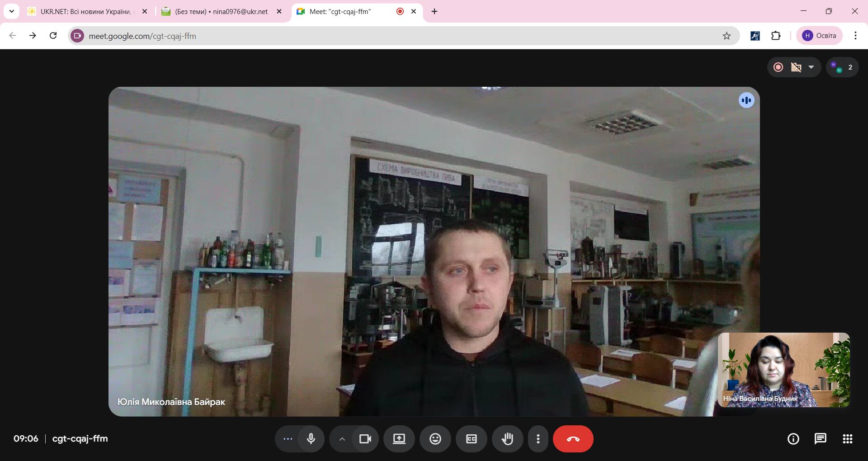This screenshot has height=461, width=868.
Task: Send a reaction with the emoji icon
Action: (435, 439)
